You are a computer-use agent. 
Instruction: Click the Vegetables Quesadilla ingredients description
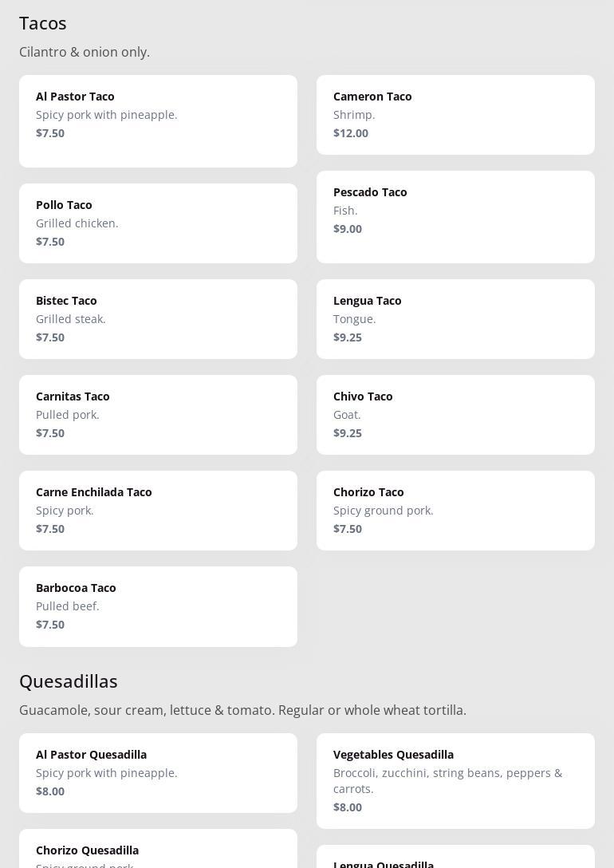coord(447,781)
